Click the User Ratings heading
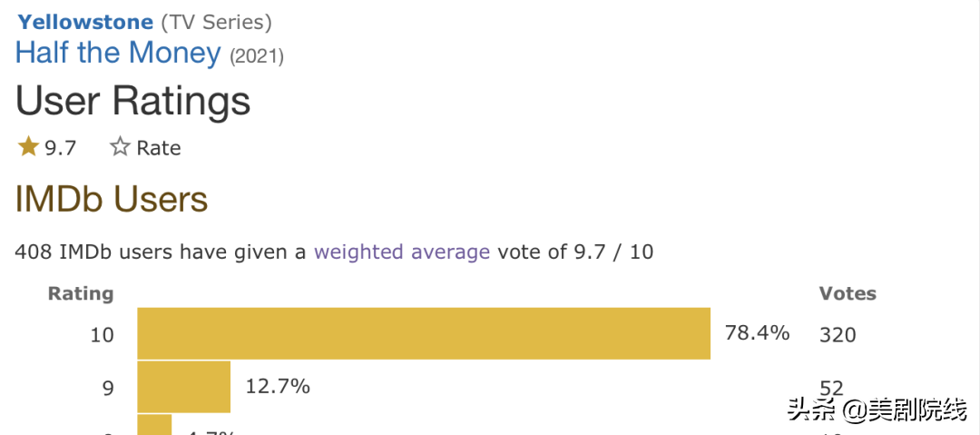The height and width of the screenshot is (435, 980). (x=133, y=101)
